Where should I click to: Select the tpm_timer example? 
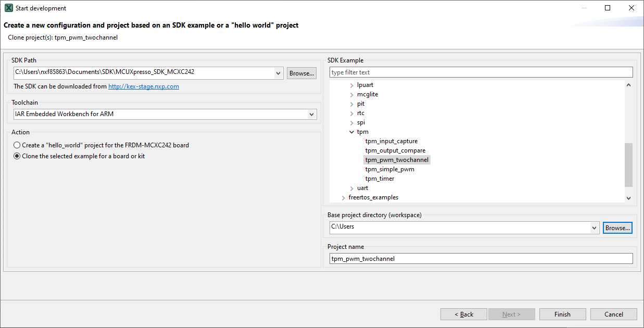[380, 179]
